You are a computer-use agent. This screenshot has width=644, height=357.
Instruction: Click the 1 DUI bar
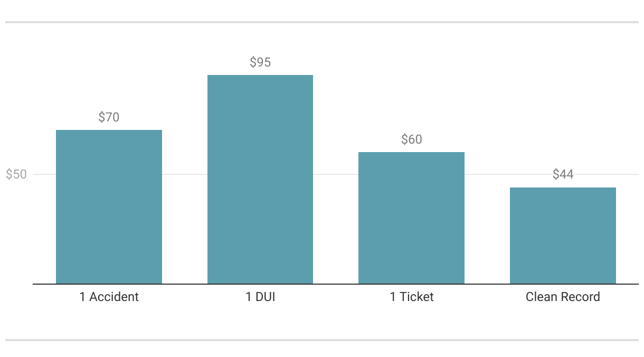tap(260, 179)
